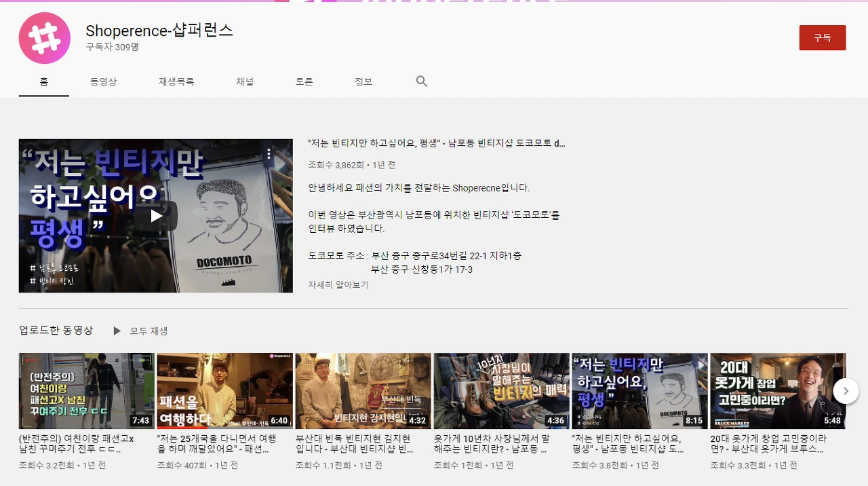868x486 pixels.
Task: Open the 8:15 Docomoto thumbnail in uploads row
Action: (x=640, y=391)
